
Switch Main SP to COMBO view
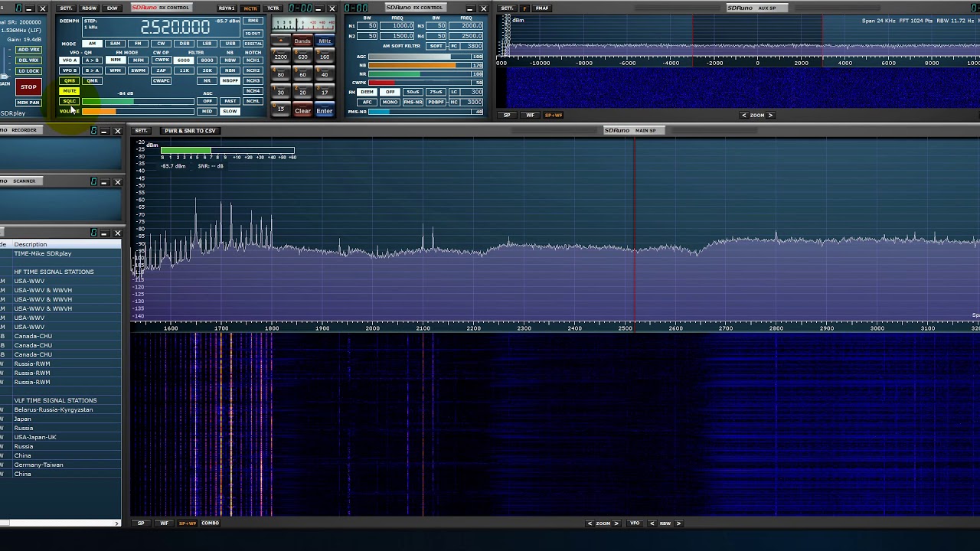click(210, 523)
